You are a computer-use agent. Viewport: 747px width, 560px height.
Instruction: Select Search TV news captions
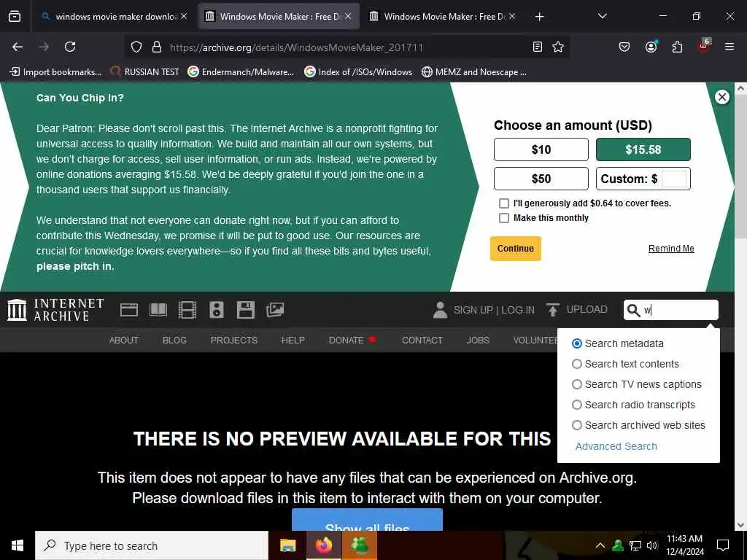click(x=576, y=384)
